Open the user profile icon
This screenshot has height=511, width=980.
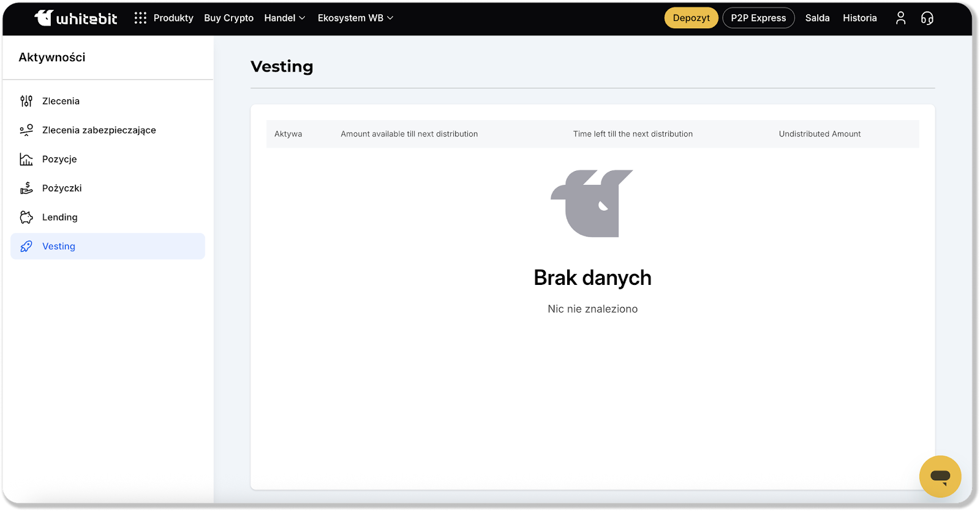click(x=900, y=18)
